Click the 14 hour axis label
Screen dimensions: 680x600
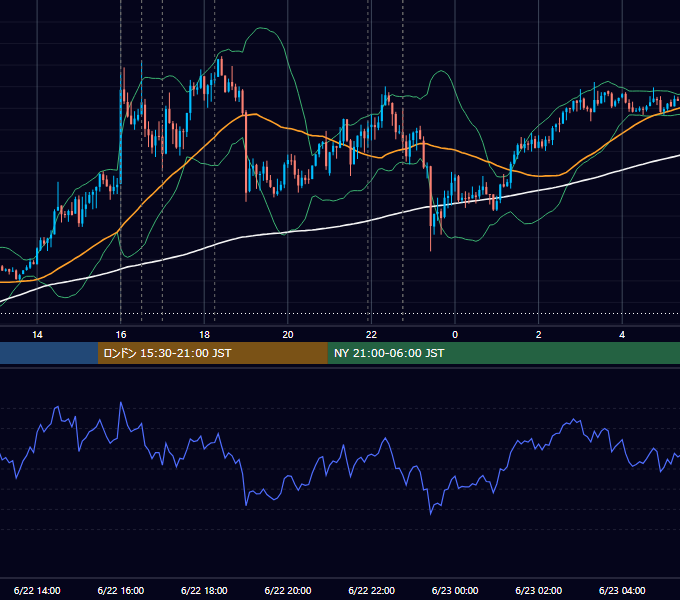(37, 335)
